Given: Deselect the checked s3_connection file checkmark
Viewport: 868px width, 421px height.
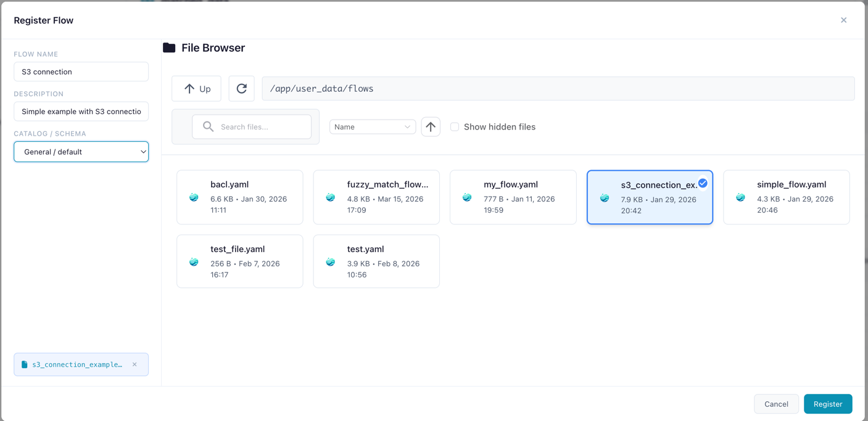Looking at the screenshot, I should coord(703,183).
